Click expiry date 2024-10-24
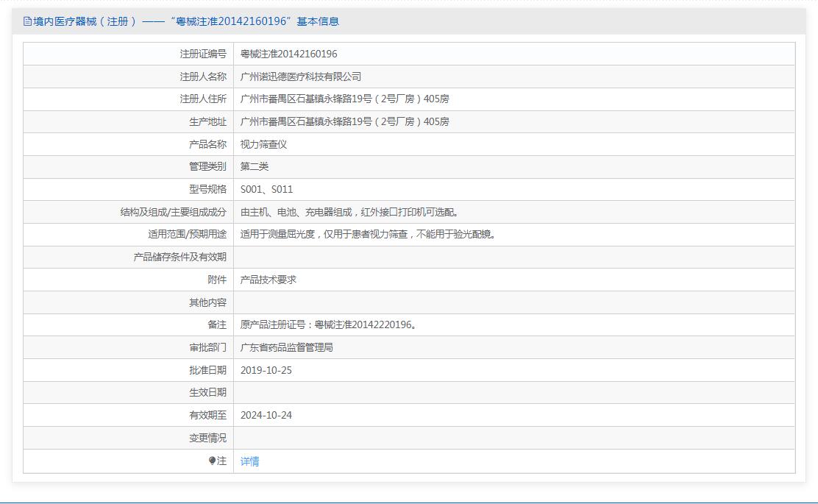 (266, 415)
